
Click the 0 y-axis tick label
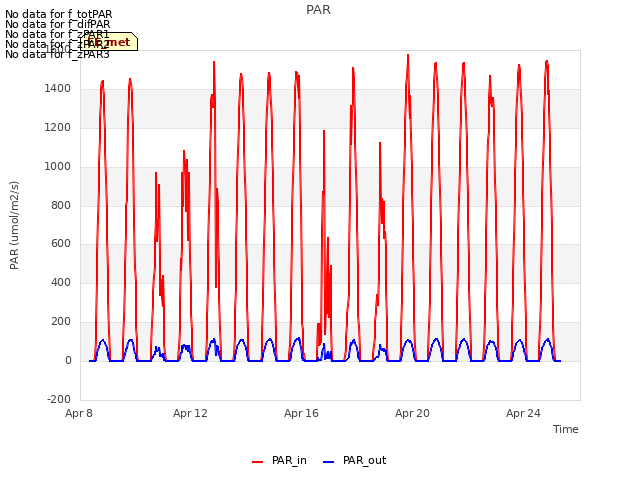(68, 360)
